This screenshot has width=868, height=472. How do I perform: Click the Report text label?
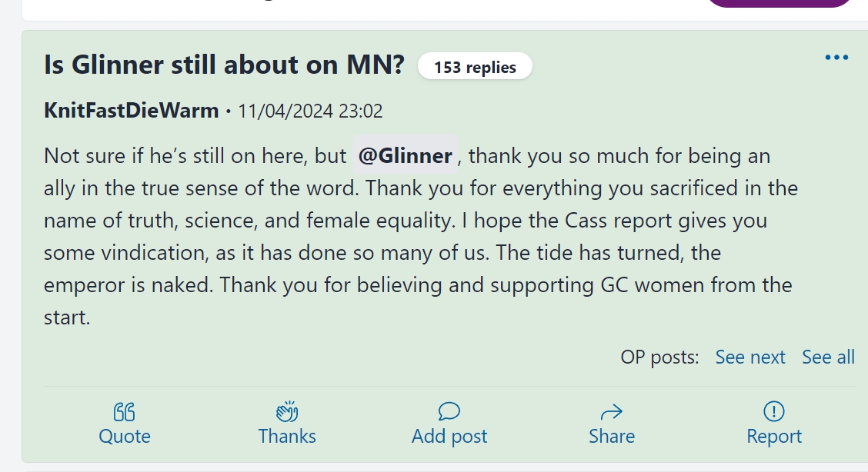774,436
